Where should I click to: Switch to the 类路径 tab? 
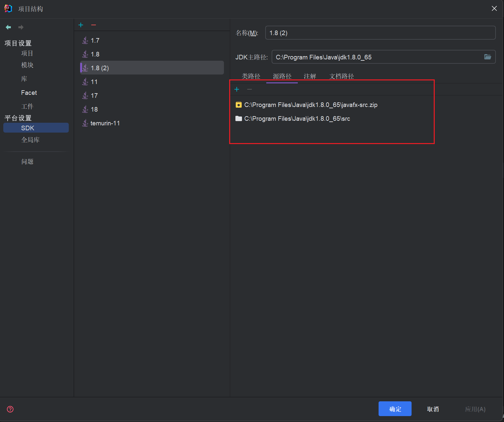point(251,76)
